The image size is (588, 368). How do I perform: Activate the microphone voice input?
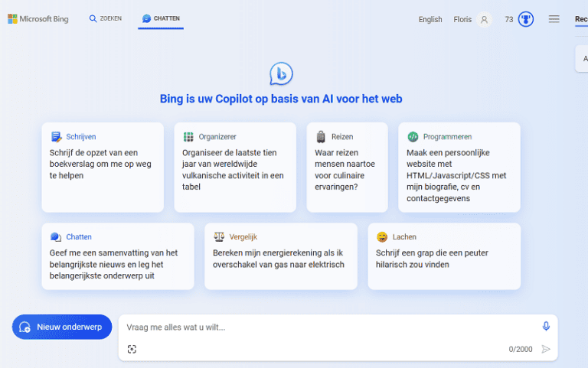click(x=546, y=327)
